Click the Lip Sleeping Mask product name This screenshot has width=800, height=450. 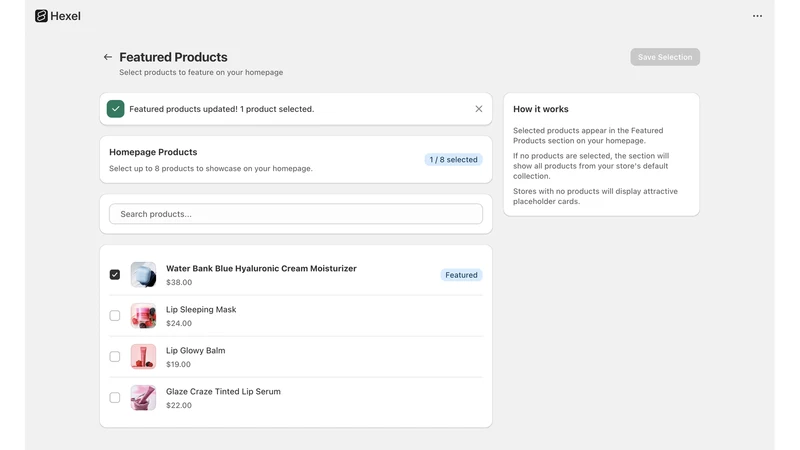(201, 310)
